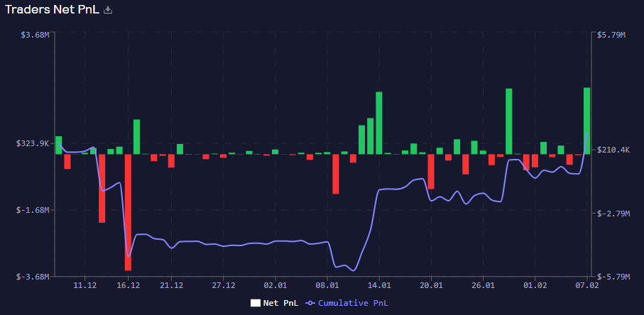The image size is (644, 315).
Task: Select the $323.9K left axis label
Action: click(x=33, y=143)
